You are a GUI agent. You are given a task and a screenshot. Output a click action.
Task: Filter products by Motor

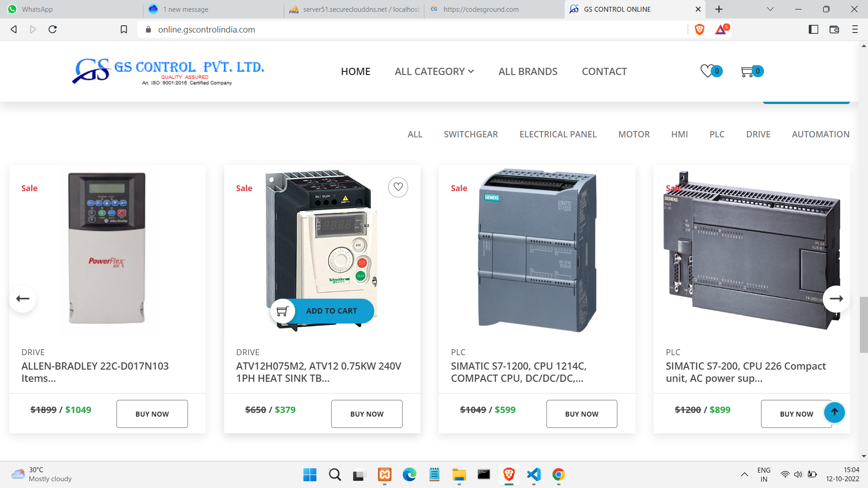click(x=634, y=134)
